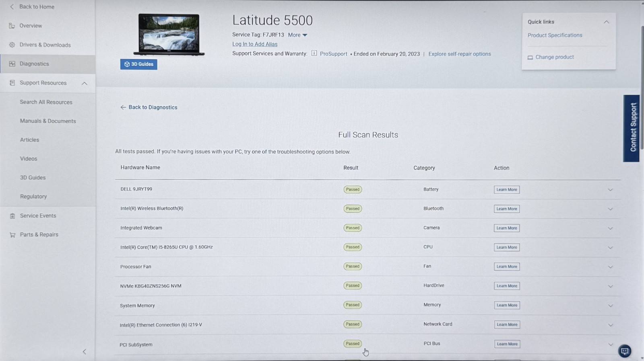Image resolution: width=644 pixels, height=361 pixels.
Task: Click the Diagnostics sidebar icon
Action: click(x=12, y=64)
